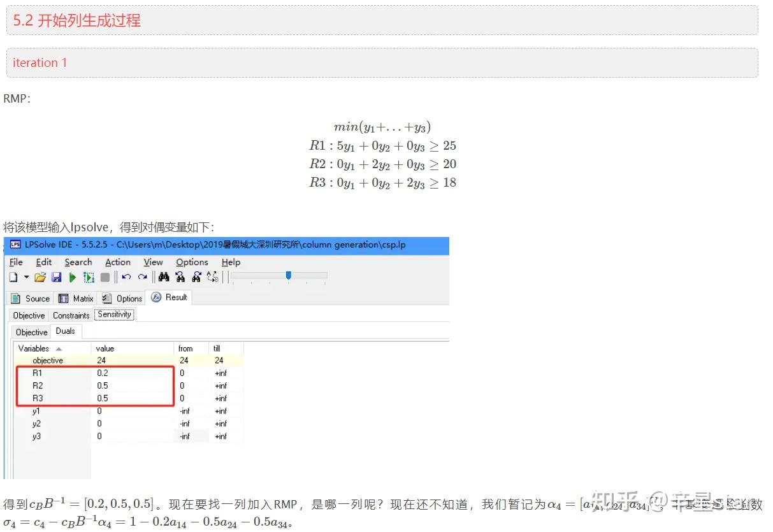The image size is (773, 532).
Task: Run the solver with the green play icon
Action: click(x=72, y=277)
